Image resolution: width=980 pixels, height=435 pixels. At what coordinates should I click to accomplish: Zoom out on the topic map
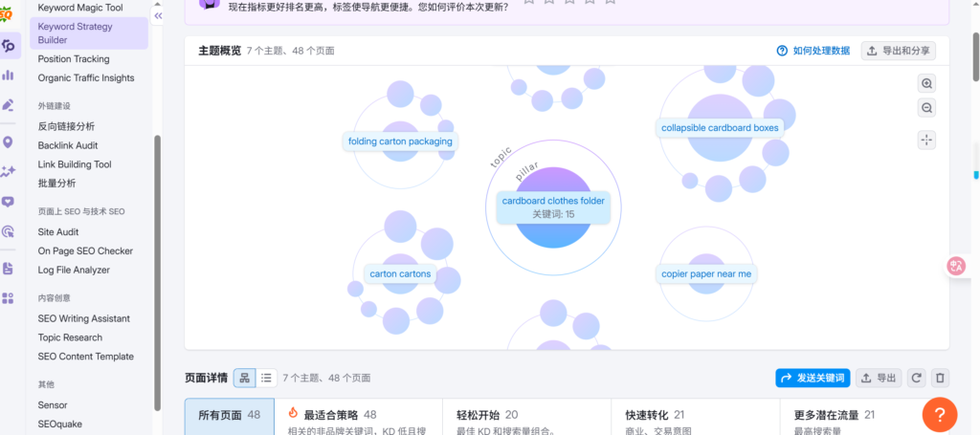pyautogui.click(x=926, y=108)
